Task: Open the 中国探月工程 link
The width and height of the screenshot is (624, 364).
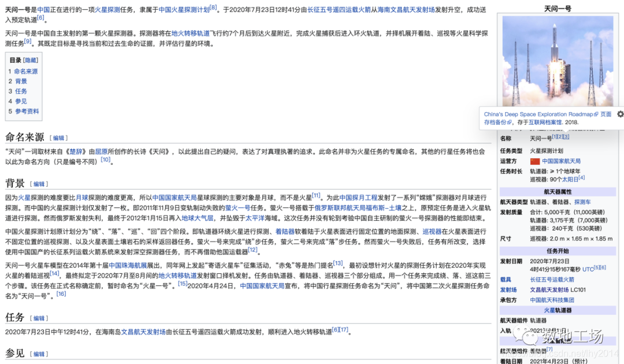Action: click(358, 198)
